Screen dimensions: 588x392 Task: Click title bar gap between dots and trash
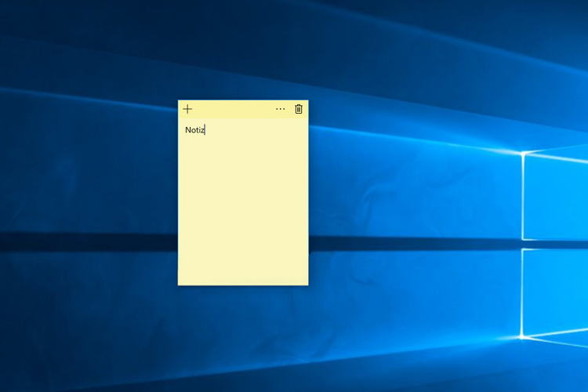tap(290, 109)
